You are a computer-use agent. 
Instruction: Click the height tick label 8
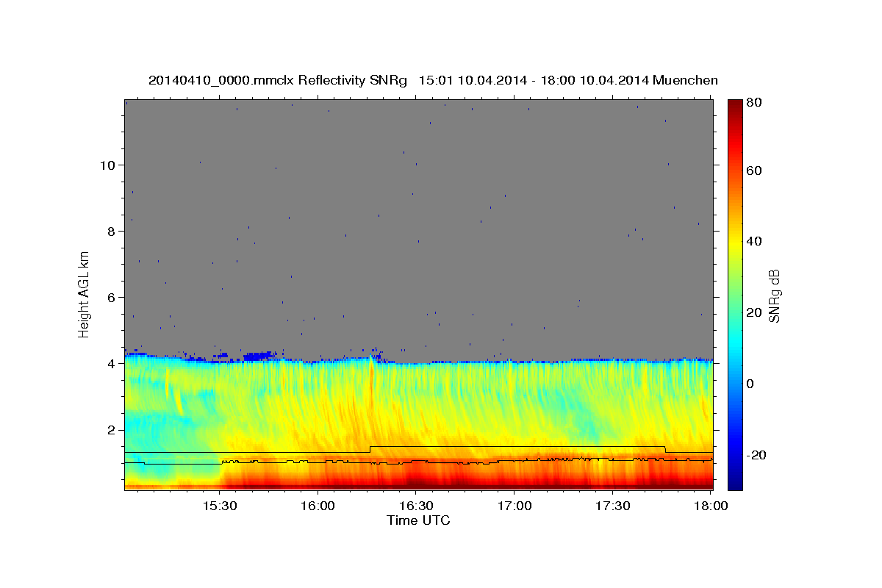(112, 231)
